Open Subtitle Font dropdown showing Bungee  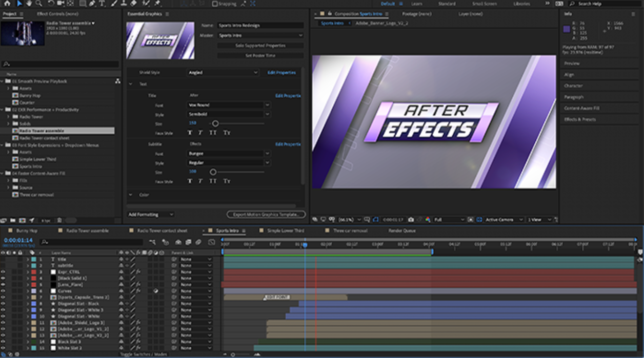coord(229,154)
